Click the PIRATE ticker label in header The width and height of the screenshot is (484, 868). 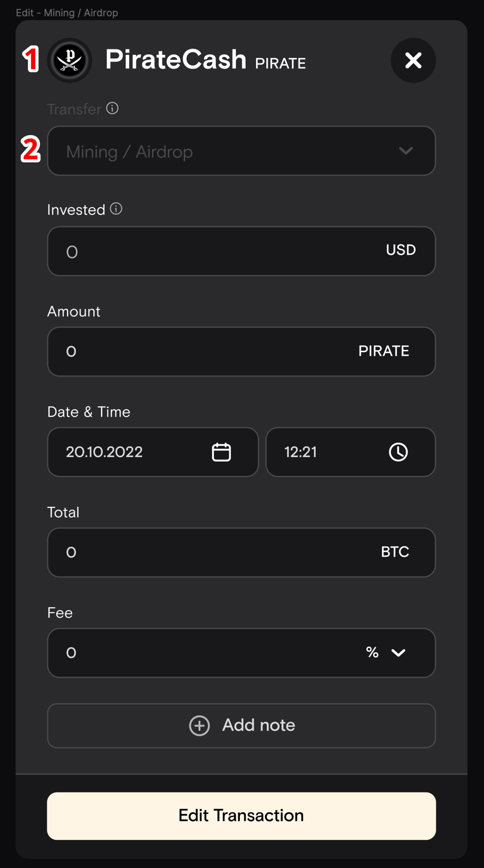click(x=280, y=63)
